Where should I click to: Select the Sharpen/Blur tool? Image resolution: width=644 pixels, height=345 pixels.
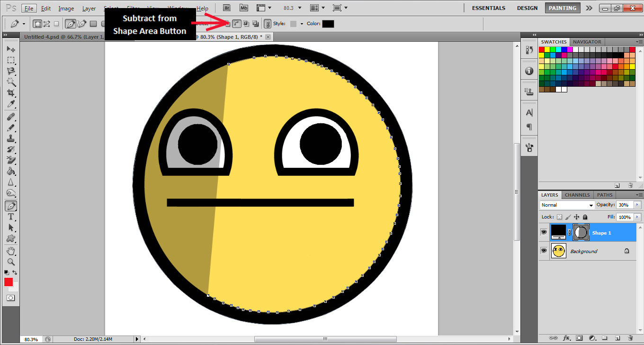point(10,182)
